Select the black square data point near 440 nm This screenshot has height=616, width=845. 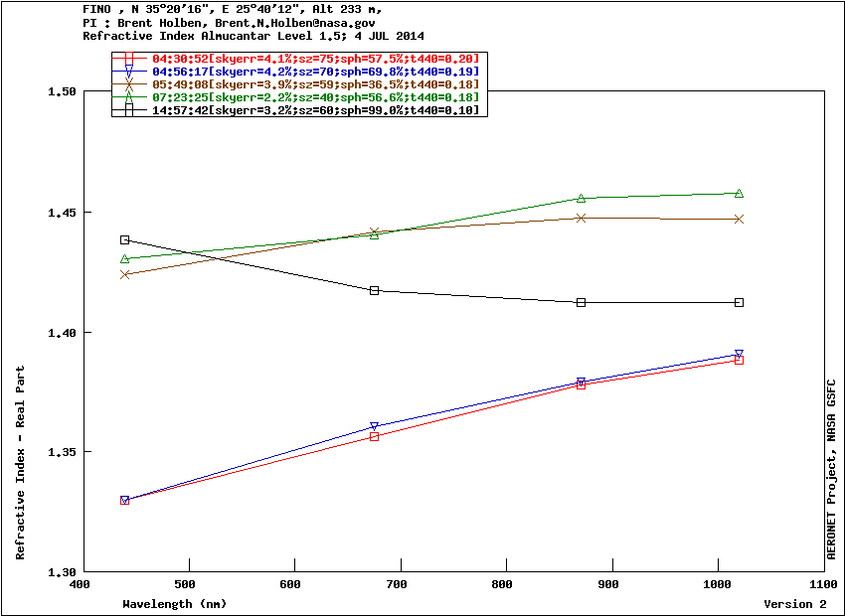125,240
